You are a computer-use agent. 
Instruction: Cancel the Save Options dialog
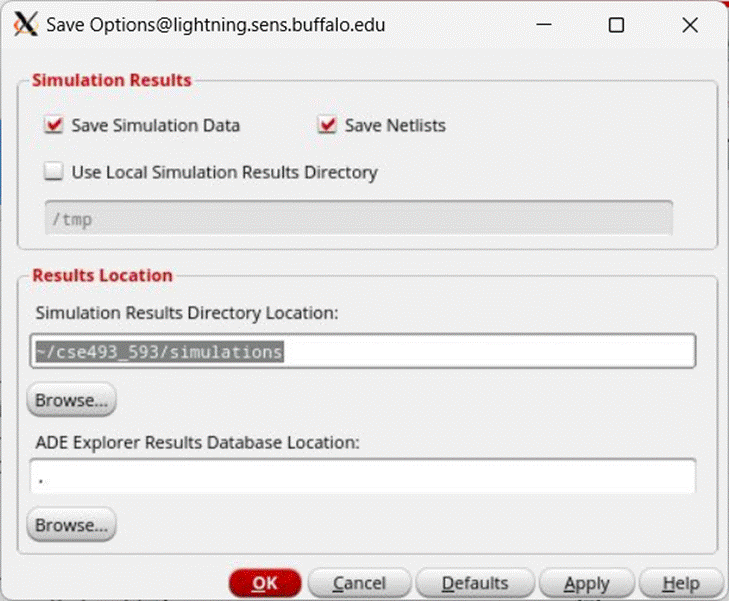click(359, 583)
